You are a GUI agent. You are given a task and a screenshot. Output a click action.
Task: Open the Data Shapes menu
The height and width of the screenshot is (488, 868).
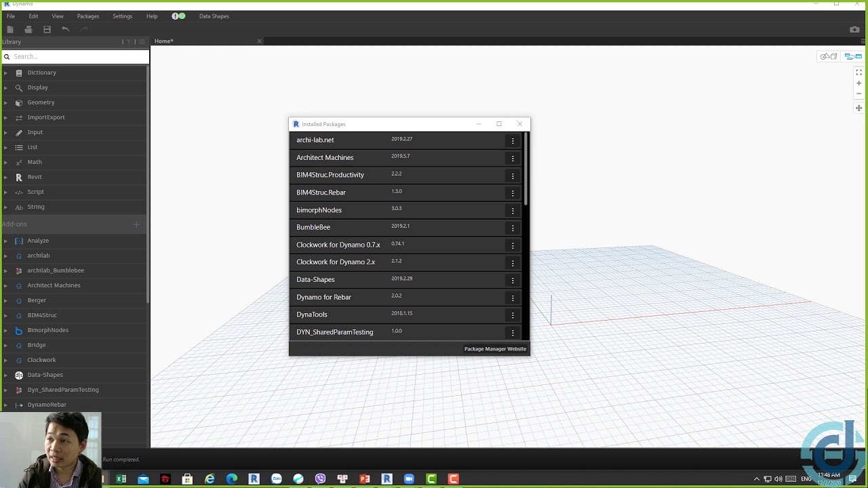click(214, 16)
